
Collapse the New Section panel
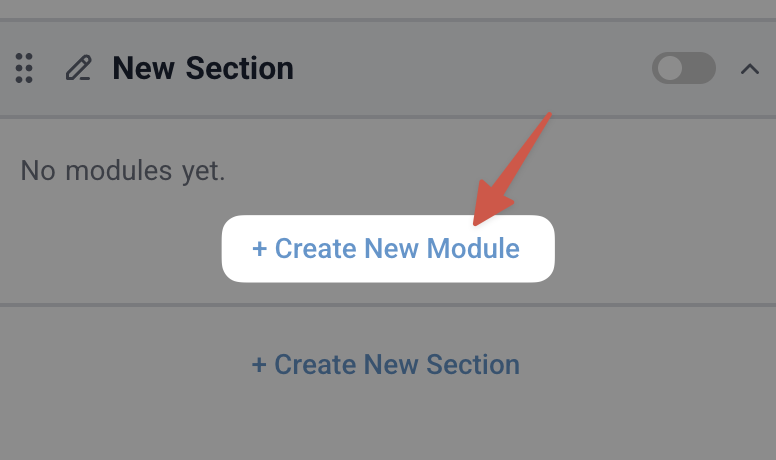750,69
